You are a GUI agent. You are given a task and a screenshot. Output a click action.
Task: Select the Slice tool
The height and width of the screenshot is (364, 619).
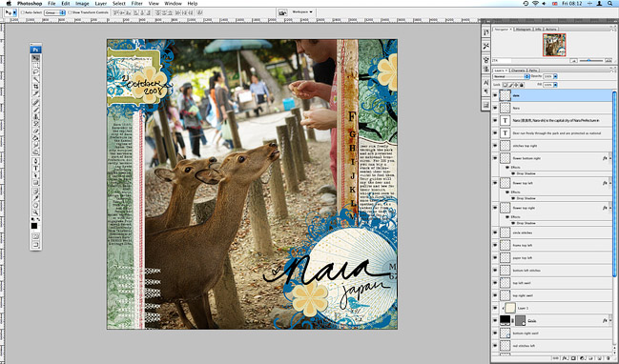[x=35, y=94]
